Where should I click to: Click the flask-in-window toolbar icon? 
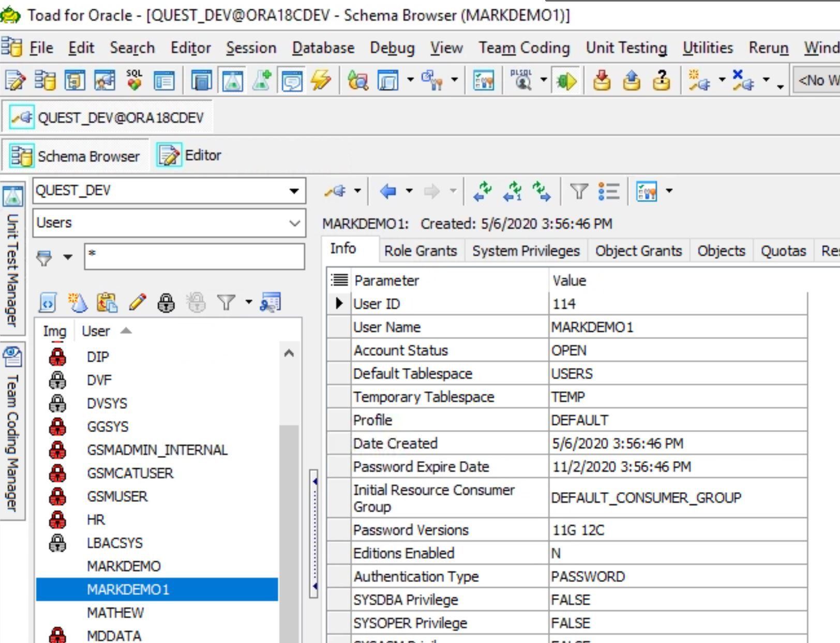click(232, 80)
